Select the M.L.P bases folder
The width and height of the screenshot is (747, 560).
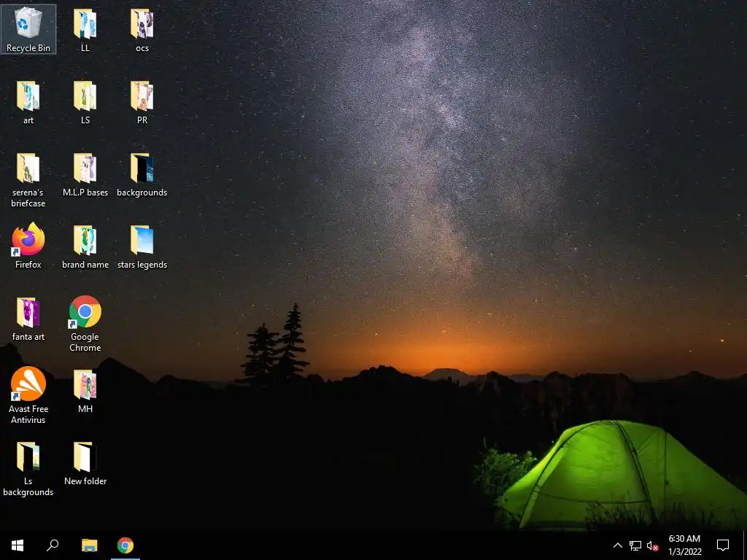point(85,174)
